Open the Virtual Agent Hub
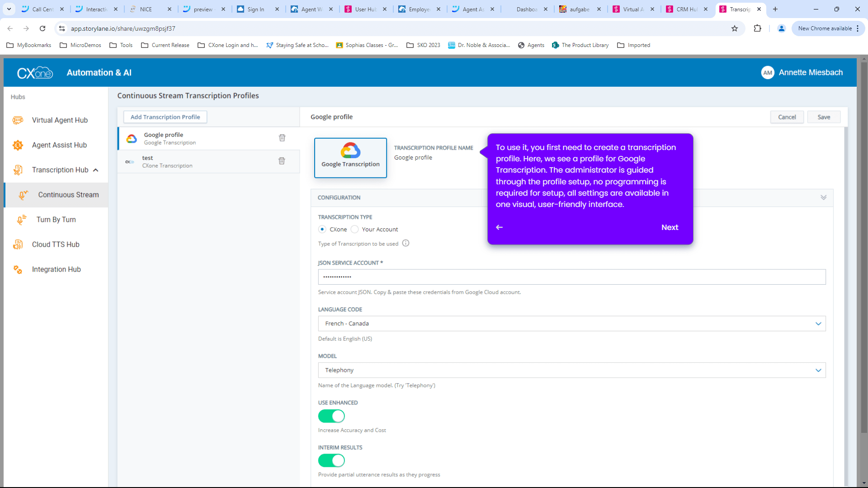Viewport: 868px width, 488px height. tap(59, 120)
